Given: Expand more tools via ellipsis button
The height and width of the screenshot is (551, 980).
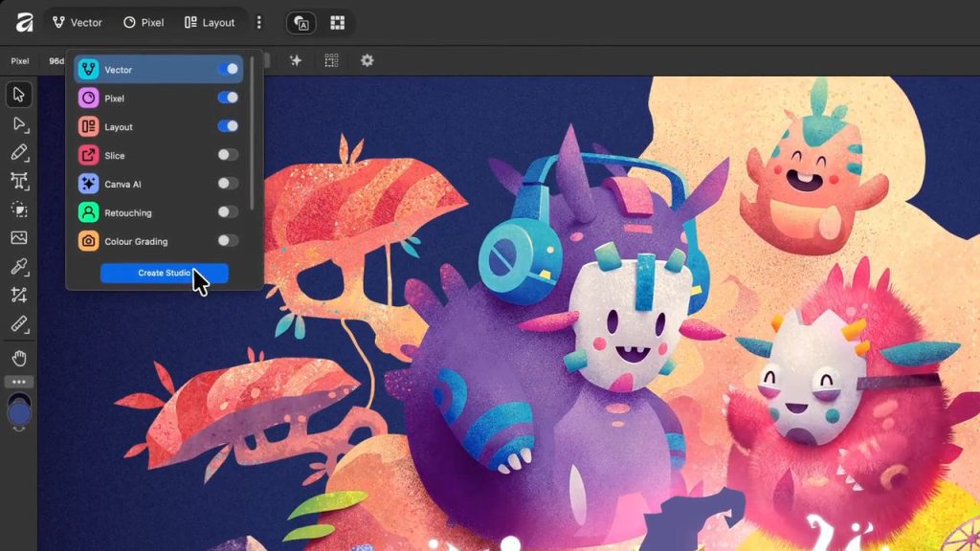Looking at the screenshot, I should [18, 382].
